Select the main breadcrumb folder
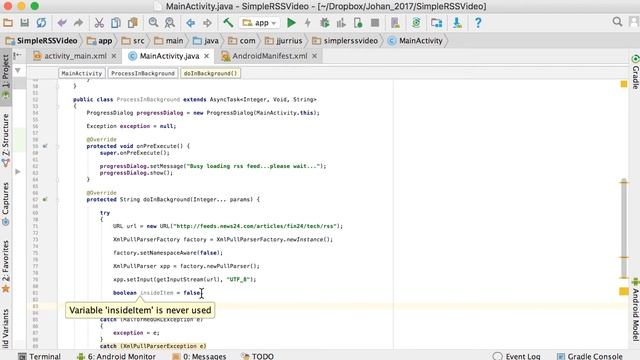The height and width of the screenshot is (360, 640). point(169,41)
